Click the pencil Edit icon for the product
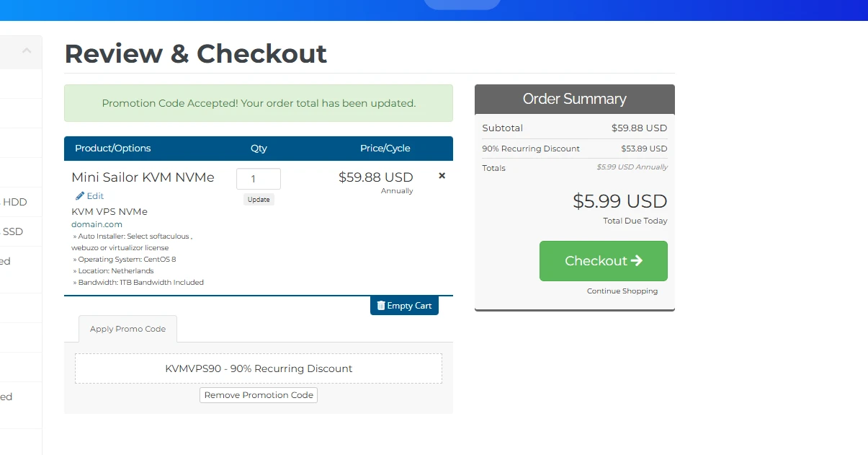The image size is (868, 455). tap(80, 195)
